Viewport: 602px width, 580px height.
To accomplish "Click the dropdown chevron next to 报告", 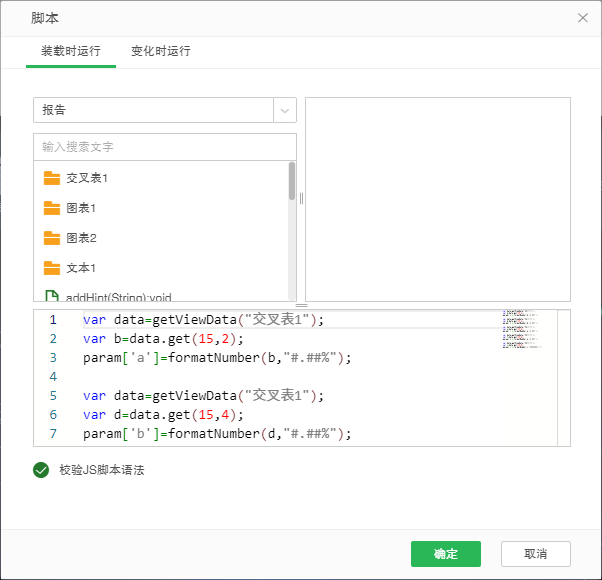I will [285, 110].
